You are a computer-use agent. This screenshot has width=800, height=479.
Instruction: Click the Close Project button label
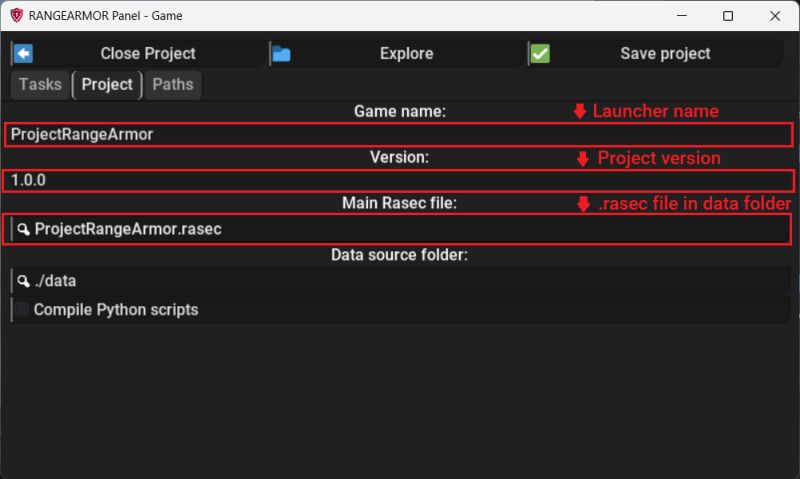pos(148,54)
